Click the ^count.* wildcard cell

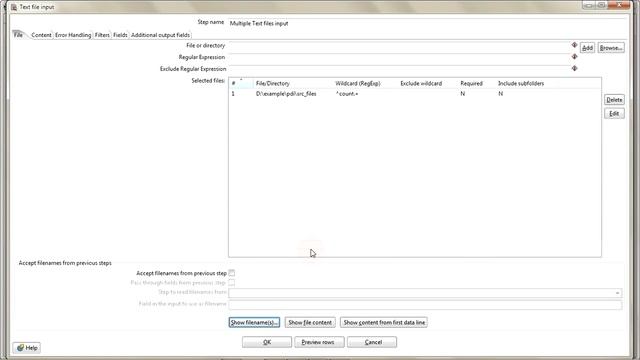[347, 93]
